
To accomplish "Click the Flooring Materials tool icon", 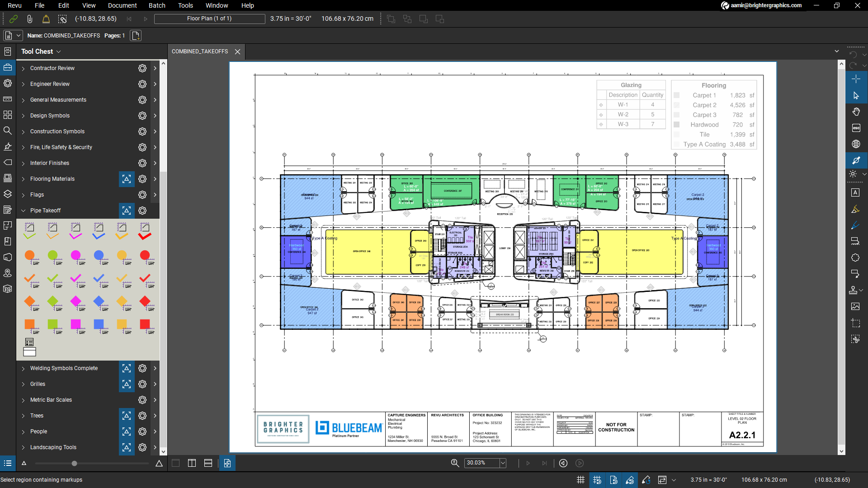I will pos(127,179).
